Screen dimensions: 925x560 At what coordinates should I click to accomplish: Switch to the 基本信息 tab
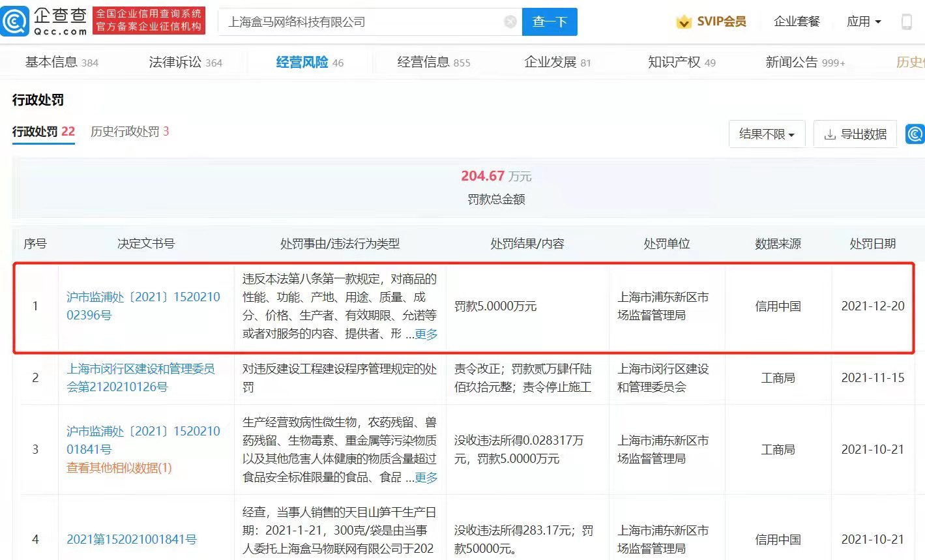(x=61, y=62)
